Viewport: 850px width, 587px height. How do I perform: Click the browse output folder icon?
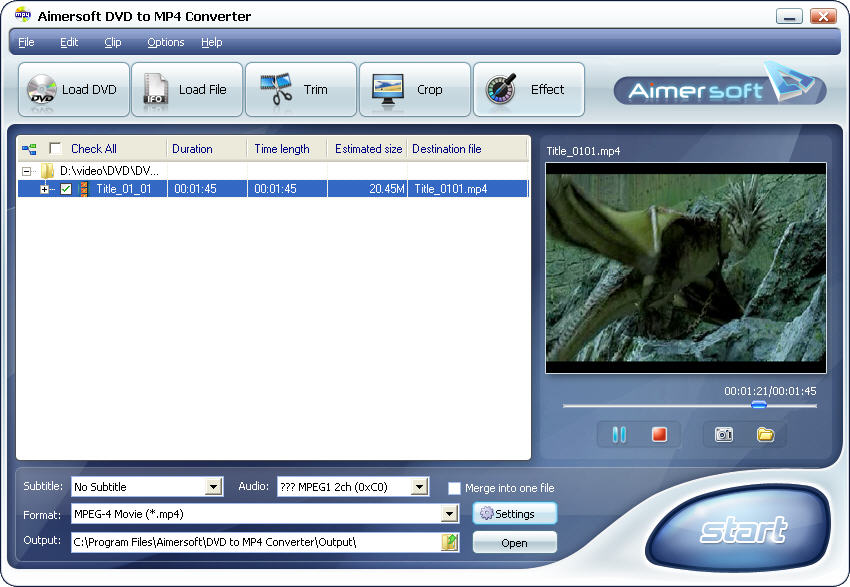coord(450,542)
